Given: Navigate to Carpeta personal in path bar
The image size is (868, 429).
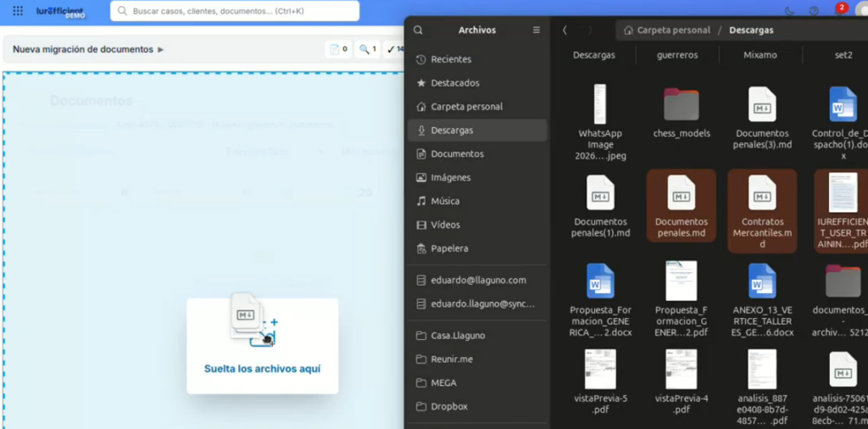Looking at the screenshot, I should pos(666,31).
